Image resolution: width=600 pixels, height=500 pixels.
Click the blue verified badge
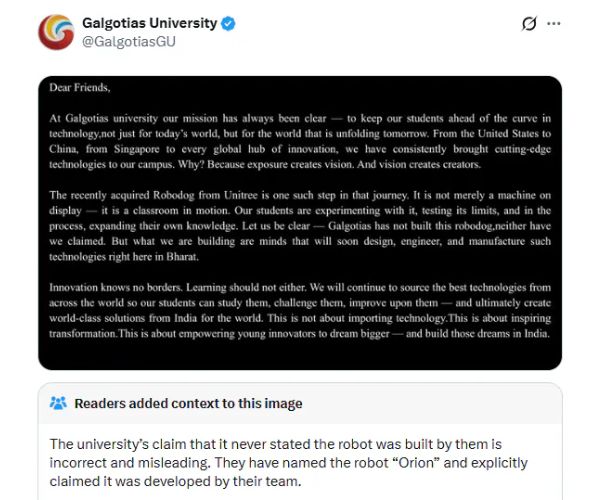[x=228, y=23]
